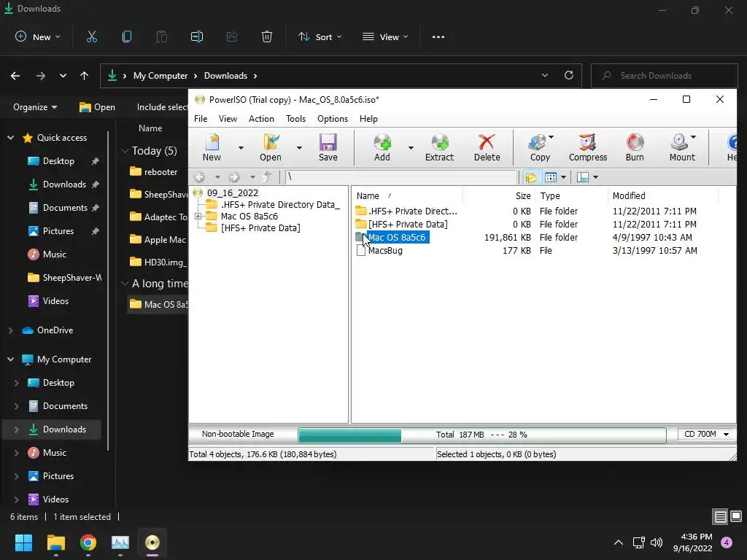This screenshot has width=747, height=560.
Task: Click the PowerISO path address field
Action: (x=400, y=177)
